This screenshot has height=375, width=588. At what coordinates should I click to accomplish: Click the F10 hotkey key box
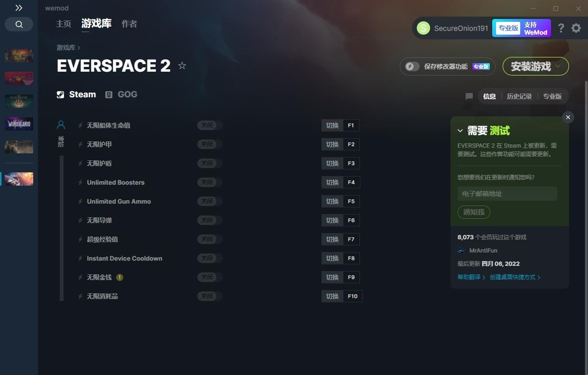click(353, 296)
